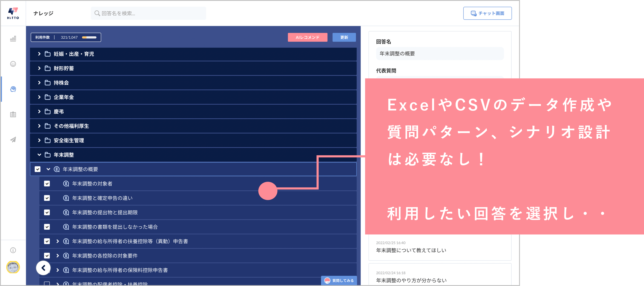644x286 pixels.
Task: Click answer icon beside 年末調整の対象者
Action: [66, 184]
